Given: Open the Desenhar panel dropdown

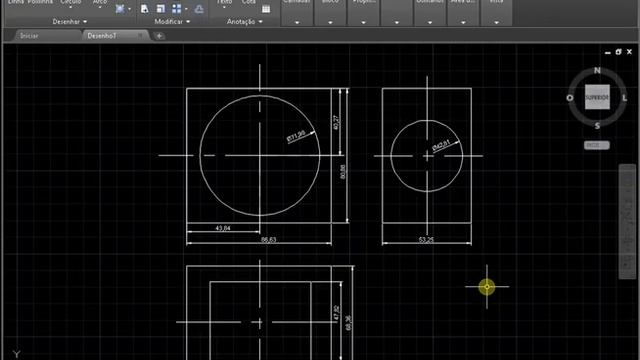Looking at the screenshot, I should (x=69, y=22).
